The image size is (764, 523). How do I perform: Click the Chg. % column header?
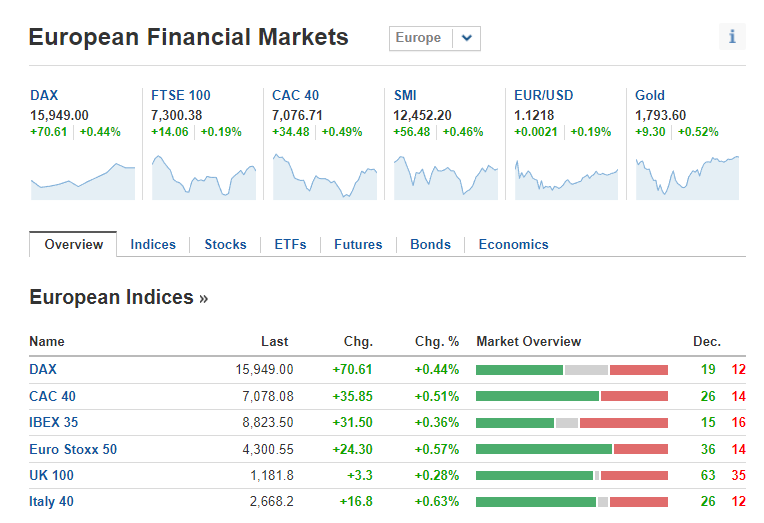pos(437,342)
